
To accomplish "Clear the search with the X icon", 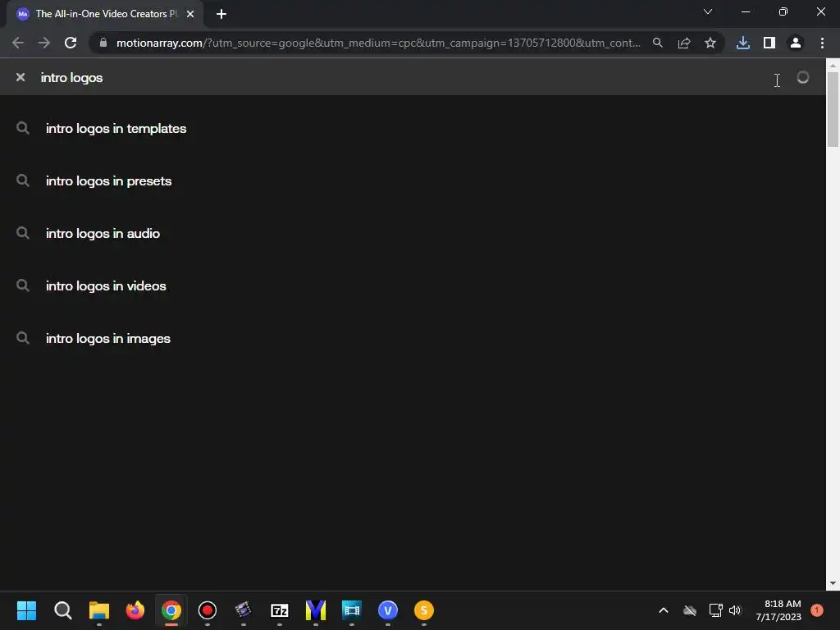I will [21, 77].
